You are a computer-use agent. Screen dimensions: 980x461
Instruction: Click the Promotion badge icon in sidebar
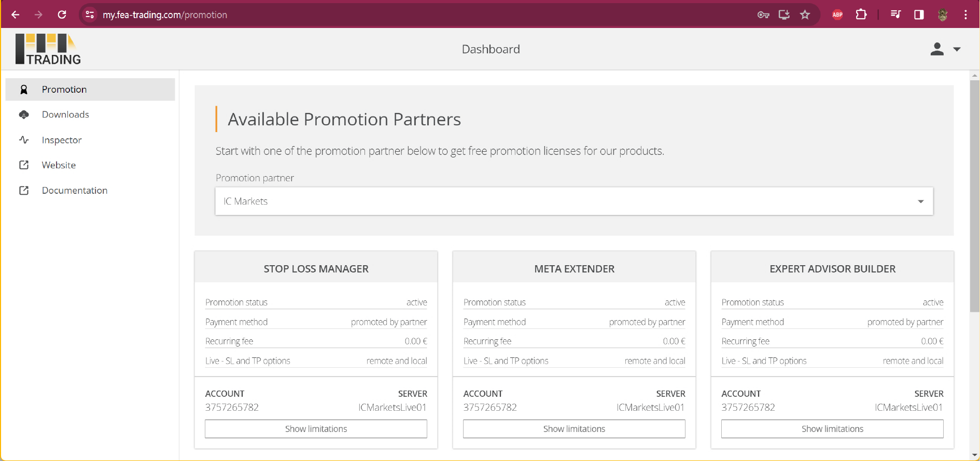tap(24, 90)
